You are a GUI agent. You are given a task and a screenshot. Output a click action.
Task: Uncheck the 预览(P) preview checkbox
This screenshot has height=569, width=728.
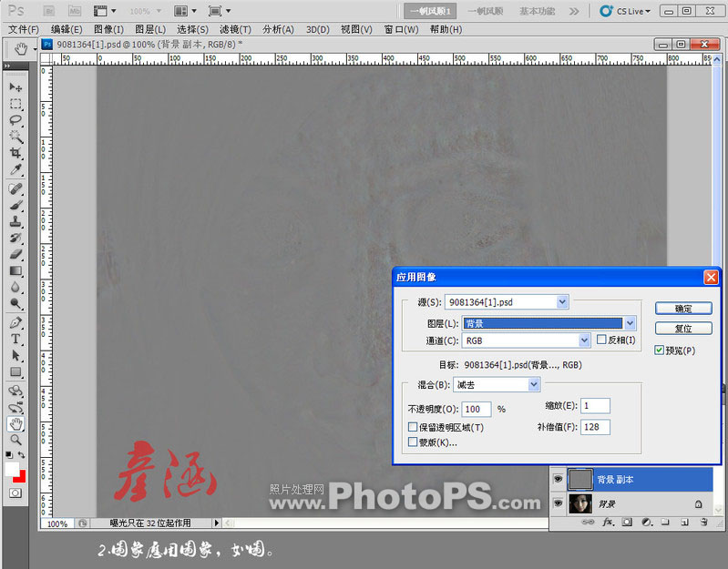tap(660, 351)
